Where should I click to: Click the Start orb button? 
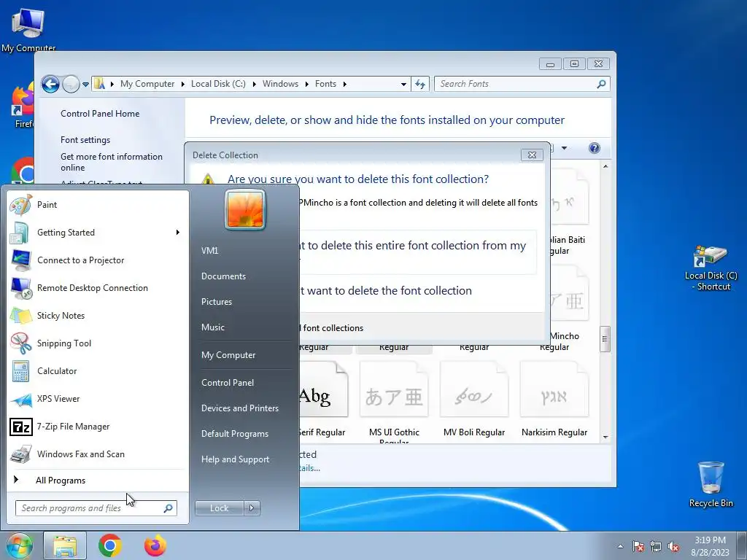(x=19, y=545)
